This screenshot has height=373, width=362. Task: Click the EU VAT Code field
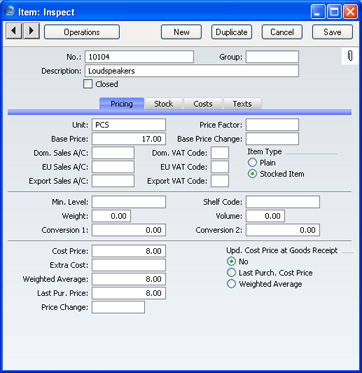(220, 167)
